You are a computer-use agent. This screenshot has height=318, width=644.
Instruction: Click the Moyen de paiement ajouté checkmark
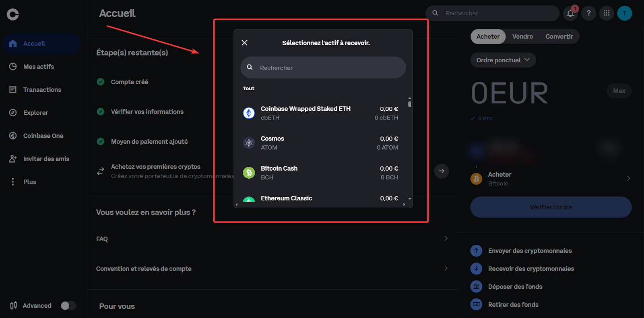click(x=101, y=141)
